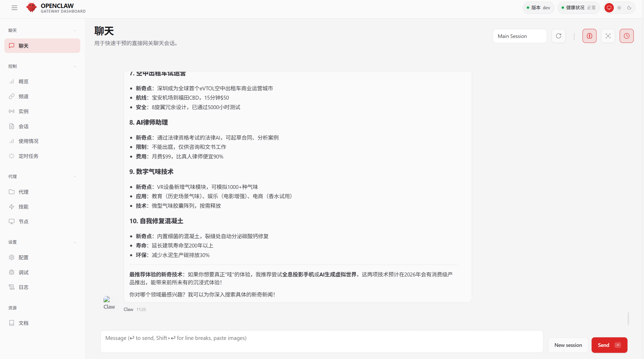Toggle the brain thinking-mode button
Screen dimensions: 644x359
[589, 36]
